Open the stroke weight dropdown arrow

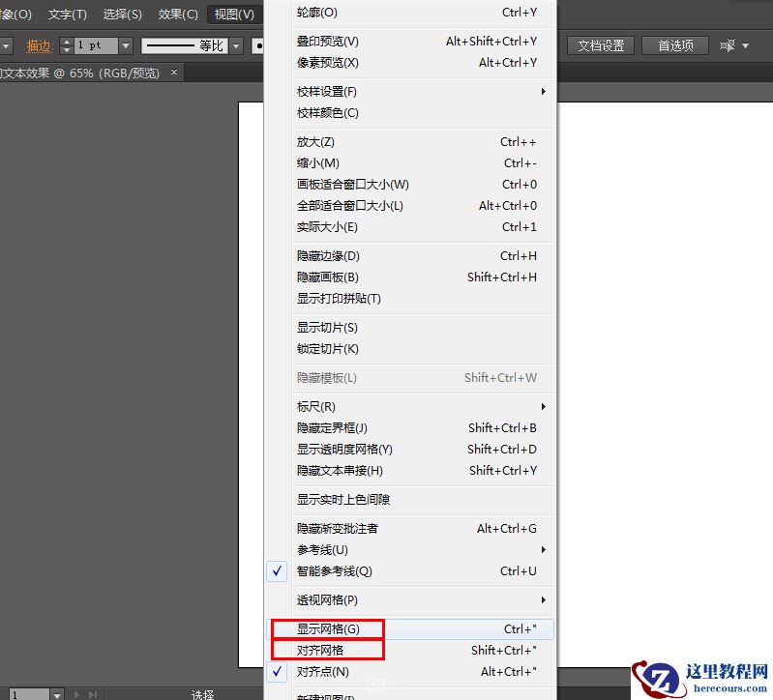point(126,45)
